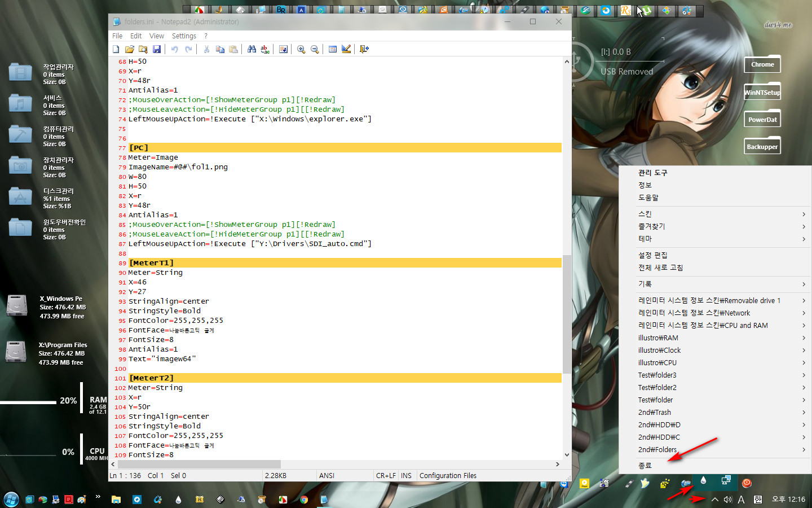The width and height of the screenshot is (812, 508).
Task: Open the Settings menu in Notepad2
Action: 184,36
